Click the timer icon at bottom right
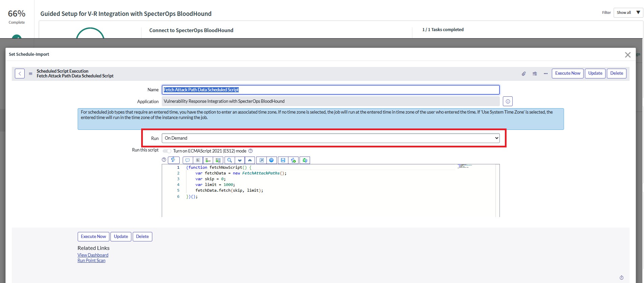 click(621, 278)
